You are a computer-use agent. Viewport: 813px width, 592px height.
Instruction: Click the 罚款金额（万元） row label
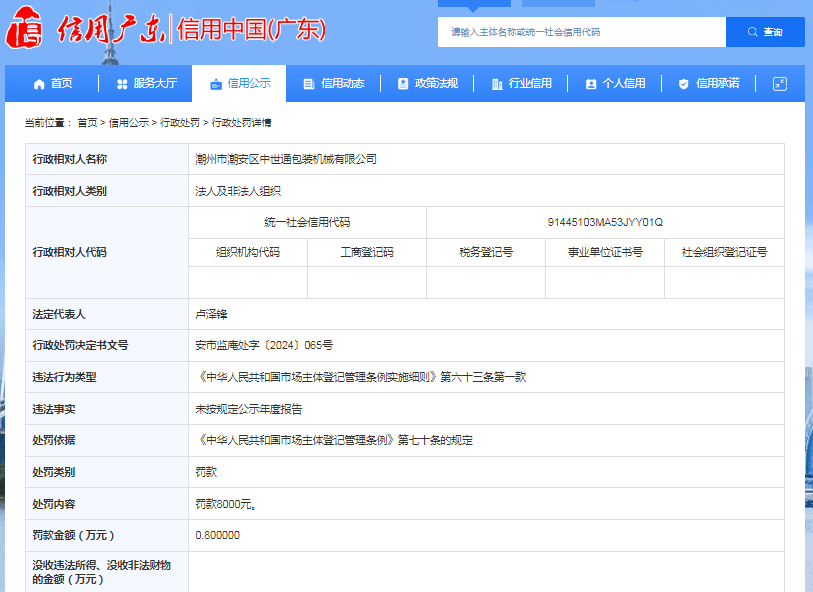click(73, 535)
